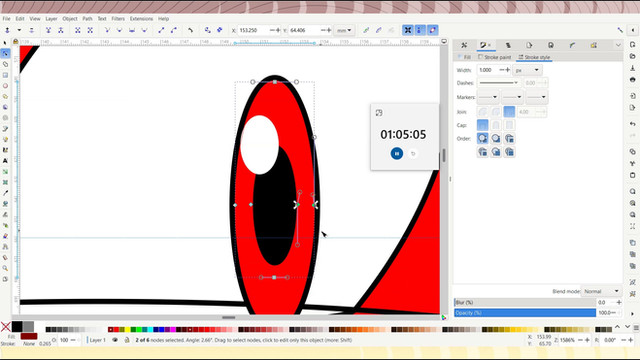Click the Blur (%) slider bar
Screen dimensions: 640x360
coord(525,302)
